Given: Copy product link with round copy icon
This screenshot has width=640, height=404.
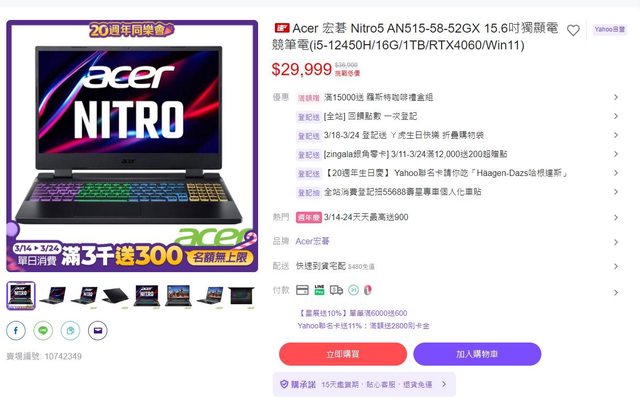Looking at the screenshot, I should [71, 330].
